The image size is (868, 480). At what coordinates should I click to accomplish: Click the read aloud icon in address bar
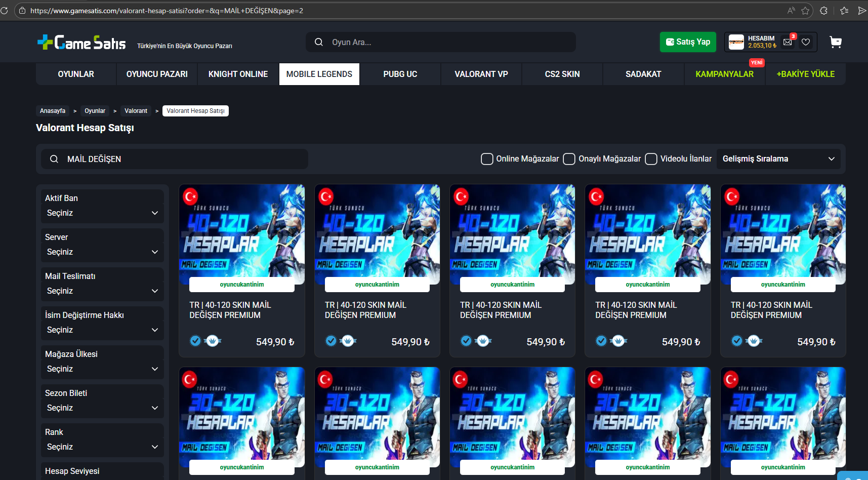791,11
